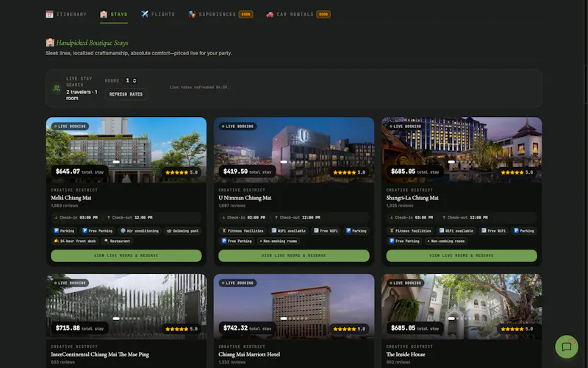Click the Chiang Mai Marriott Hotel title
The image size is (588, 368).
pyautogui.click(x=249, y=355)
